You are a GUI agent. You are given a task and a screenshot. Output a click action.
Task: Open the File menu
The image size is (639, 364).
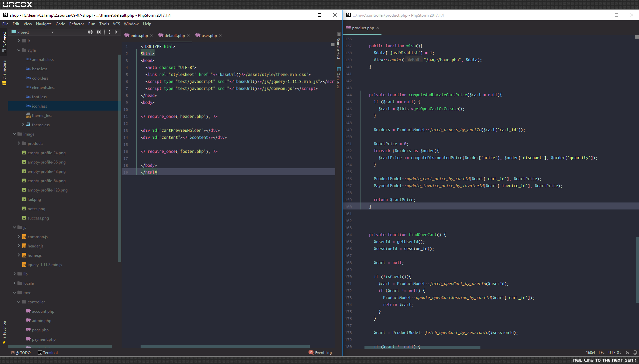5,24
